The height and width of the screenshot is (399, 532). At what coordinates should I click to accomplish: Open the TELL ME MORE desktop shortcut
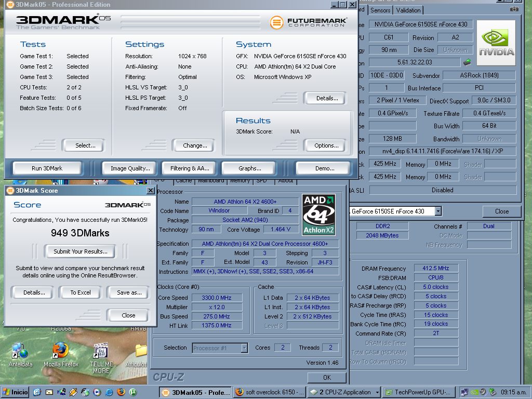click(101, 358)
